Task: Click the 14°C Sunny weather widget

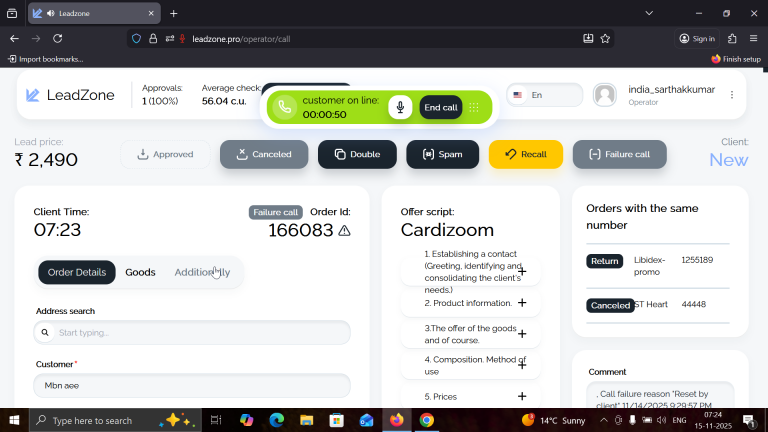Action: pos(553,420)
